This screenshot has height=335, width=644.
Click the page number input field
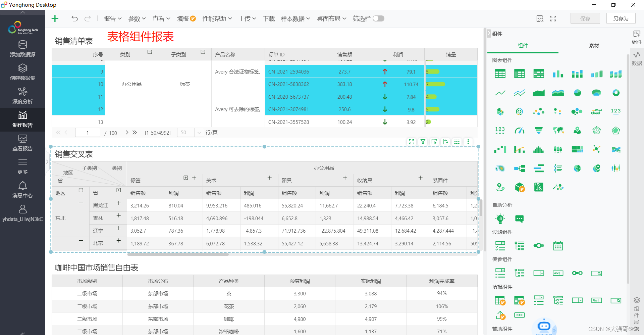click(x=88, y=133)
